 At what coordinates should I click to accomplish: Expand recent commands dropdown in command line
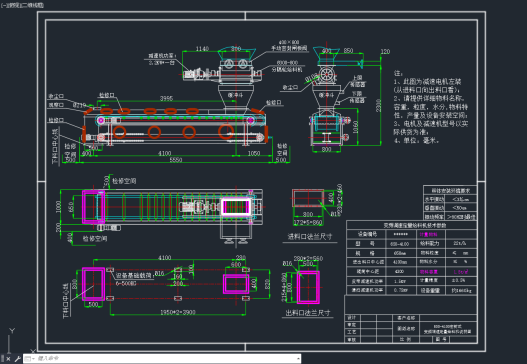point(29,359)
